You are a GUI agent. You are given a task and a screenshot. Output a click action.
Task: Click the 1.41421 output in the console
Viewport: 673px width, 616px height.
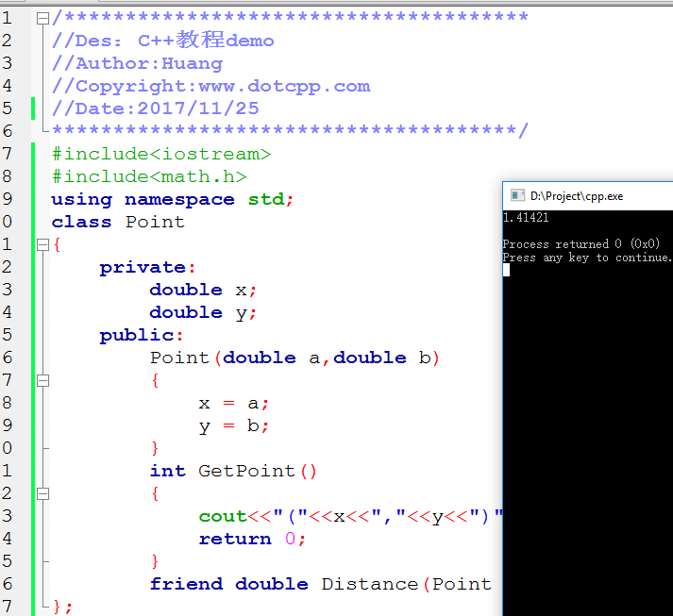click(x=526, y=218)
